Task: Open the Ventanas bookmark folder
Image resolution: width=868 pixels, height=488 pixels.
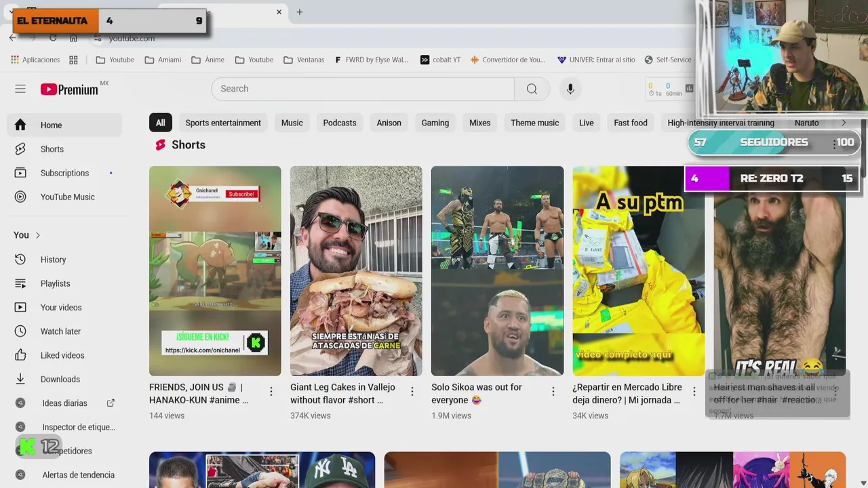Action: 304,60
